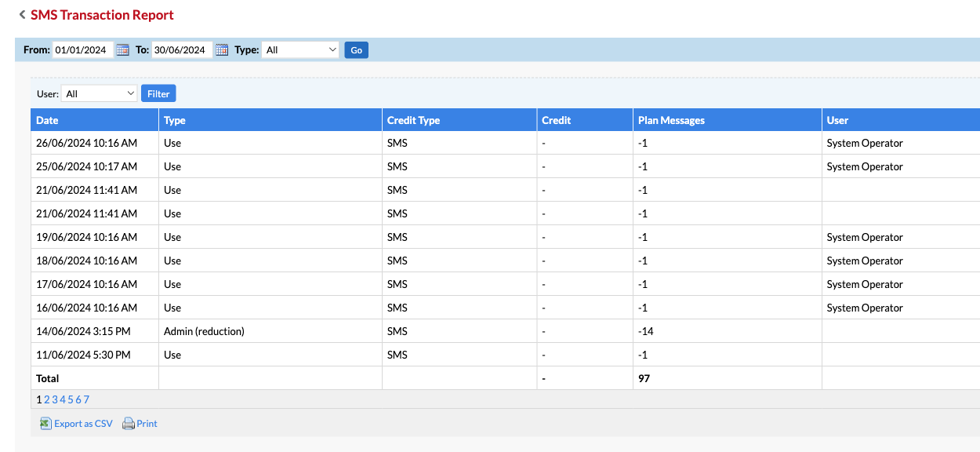The height and width of the screenshot is (452, 980).
Task: Open the Type dropdown
Action: [300, 49]
